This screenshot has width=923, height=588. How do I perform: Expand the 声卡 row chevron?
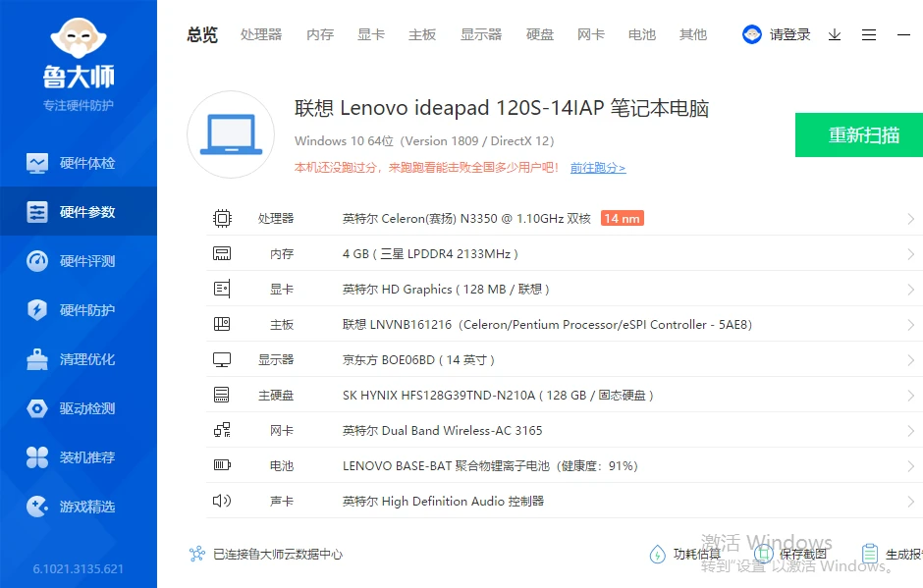click(910, 502)
